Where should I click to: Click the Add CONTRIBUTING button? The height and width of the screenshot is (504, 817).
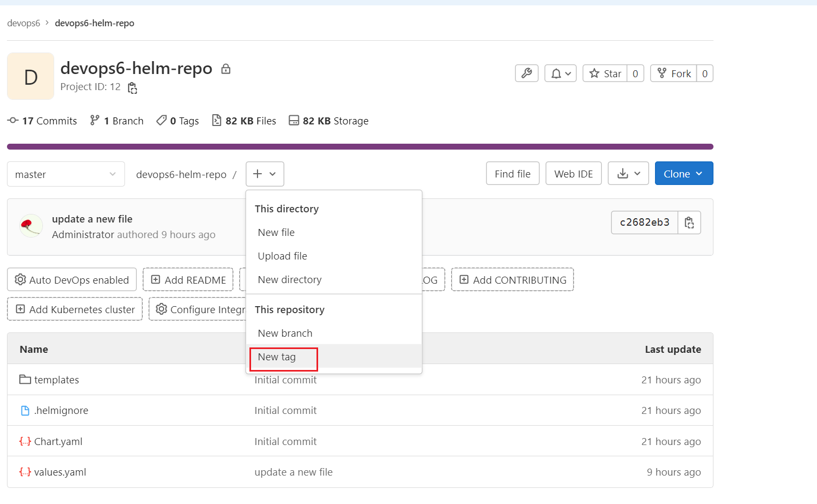[512, 279]
